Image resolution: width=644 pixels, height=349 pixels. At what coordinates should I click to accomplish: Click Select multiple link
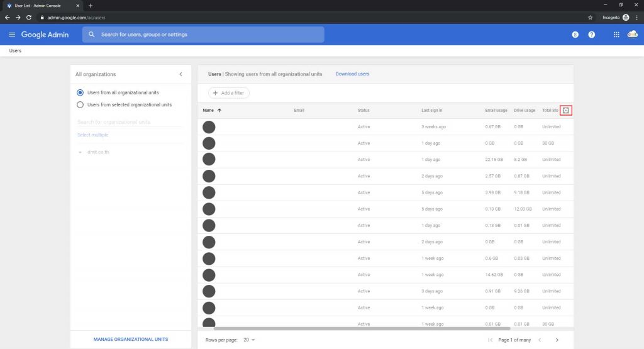coord(93,135)
